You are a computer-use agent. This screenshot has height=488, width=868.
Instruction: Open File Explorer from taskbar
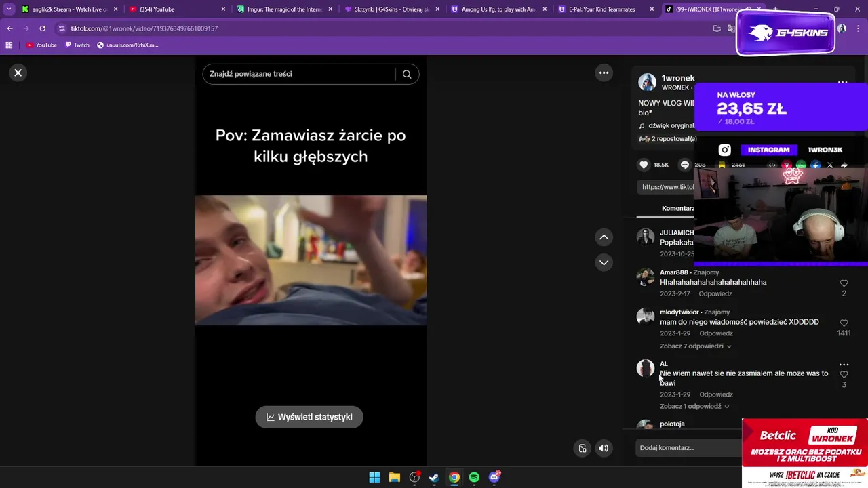(x=394, y=477)
